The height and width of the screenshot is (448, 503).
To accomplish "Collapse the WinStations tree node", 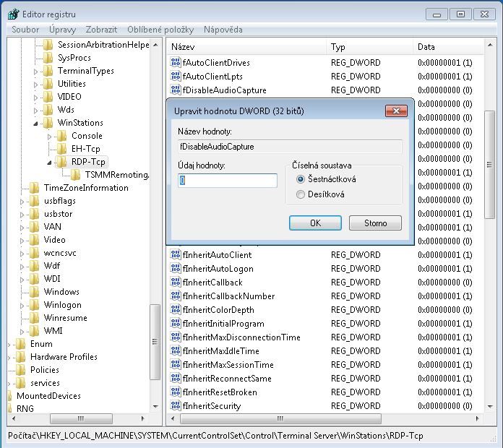I will (x=35, y=124).
